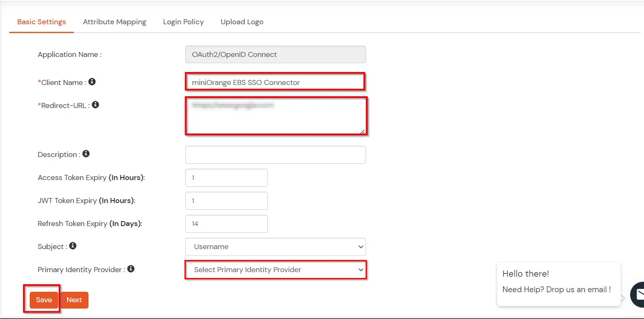Image resolution: width=644 pixels, height=319 pixels.
Task: Click the Subject info icon
Action: click(73, 246)
